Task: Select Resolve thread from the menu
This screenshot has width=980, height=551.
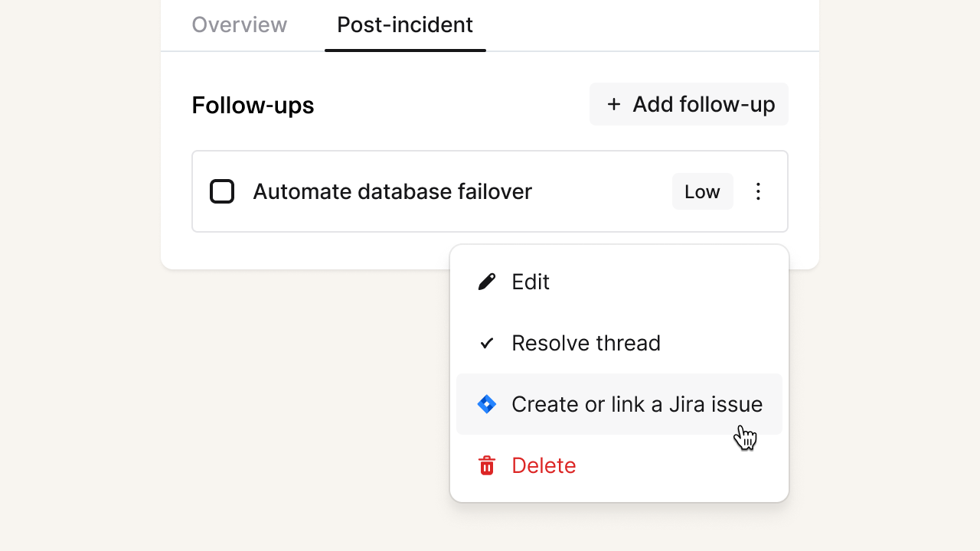Action: tap(586, 343)
